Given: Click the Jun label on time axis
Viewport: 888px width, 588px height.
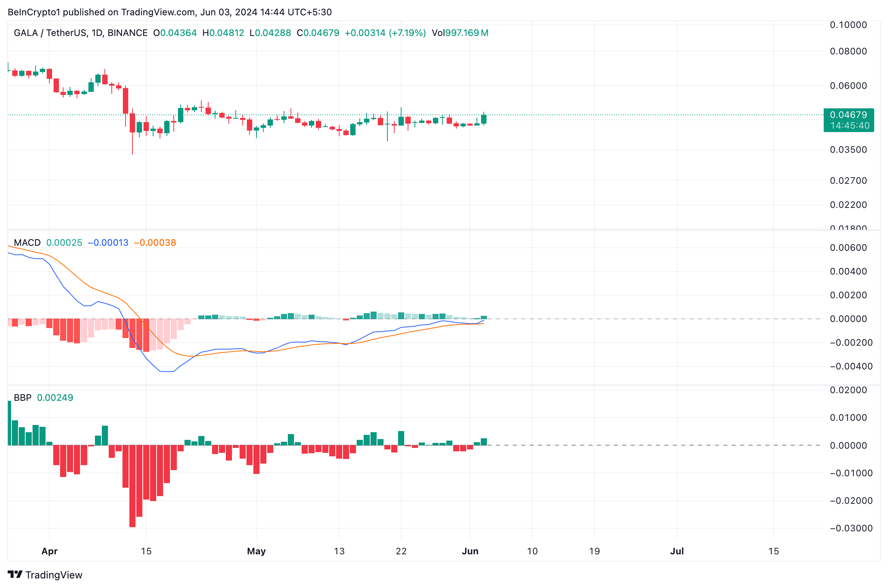Looking at the screenshot, I should coord(470,551).
